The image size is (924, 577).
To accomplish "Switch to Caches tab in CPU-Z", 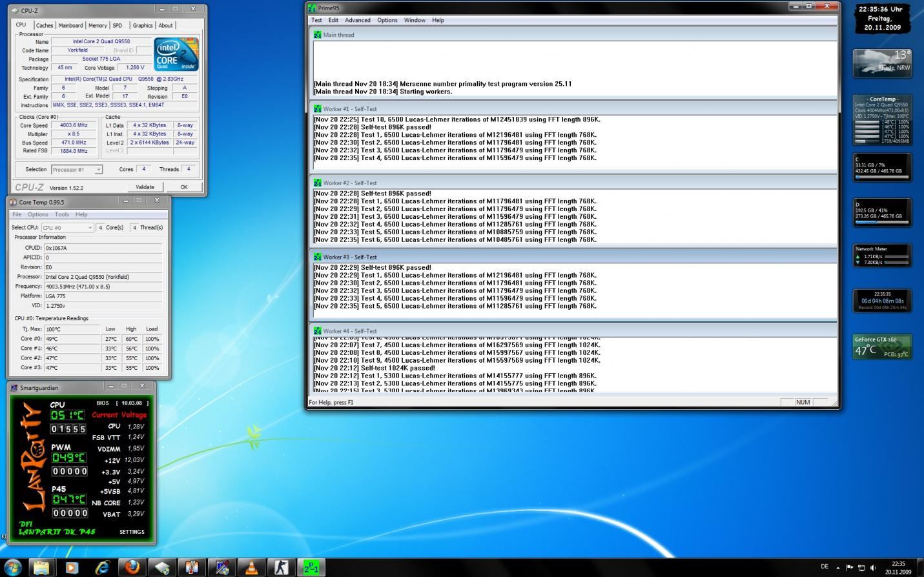I will (45, 26).
